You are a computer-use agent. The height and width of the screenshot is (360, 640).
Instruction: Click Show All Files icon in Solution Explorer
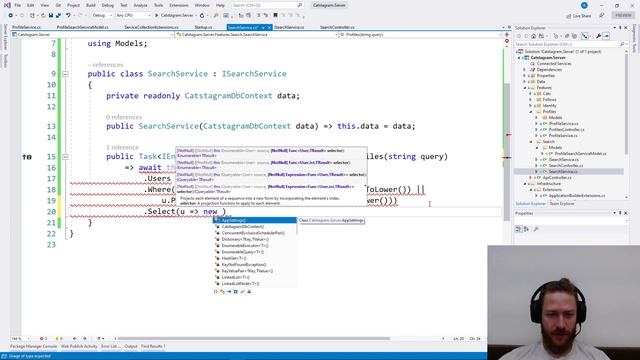point(574,36)
